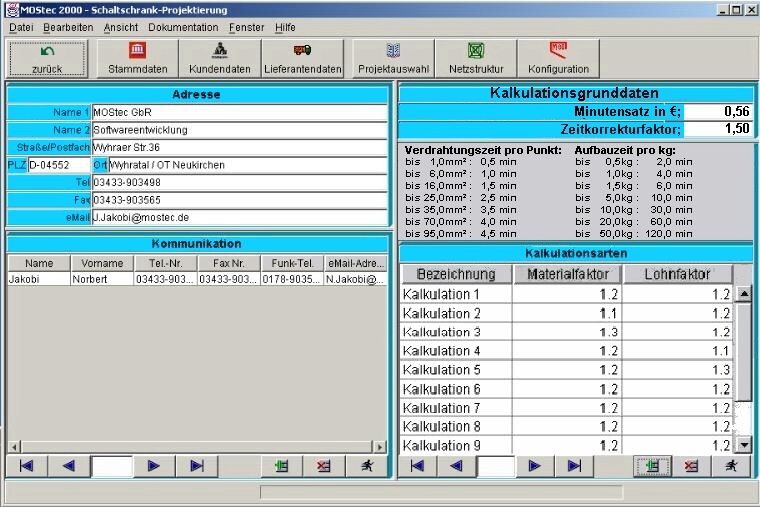This screenshot has height=507, width=760.
Task: Click the Vorname column header
Action: click(102, 263)
